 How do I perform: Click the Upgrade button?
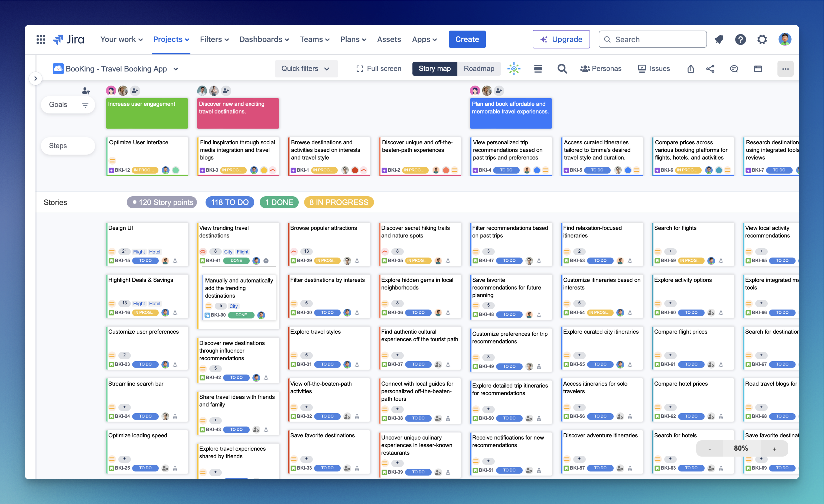pyautogui.click(x=561, y=39)
